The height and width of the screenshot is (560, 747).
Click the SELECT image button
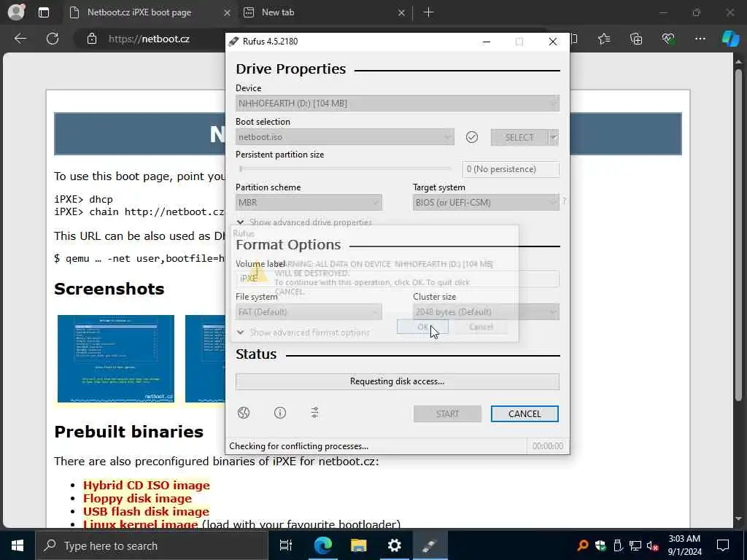[519, 137]
